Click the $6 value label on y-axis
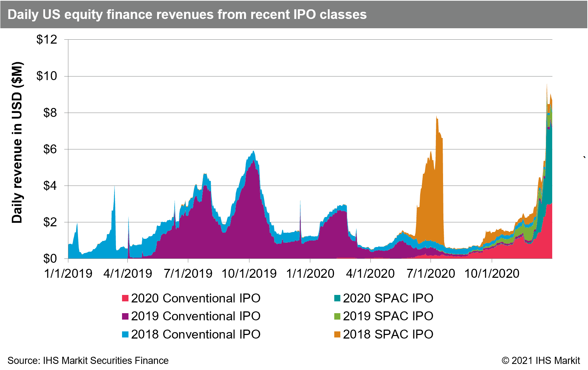 [x=50, y=149]
